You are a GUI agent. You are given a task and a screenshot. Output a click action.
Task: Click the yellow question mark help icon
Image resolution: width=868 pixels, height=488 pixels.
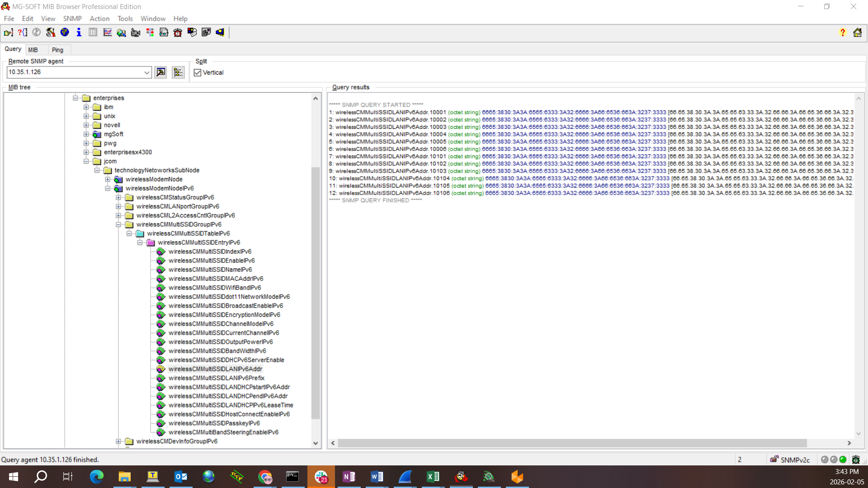click(843, 33)
